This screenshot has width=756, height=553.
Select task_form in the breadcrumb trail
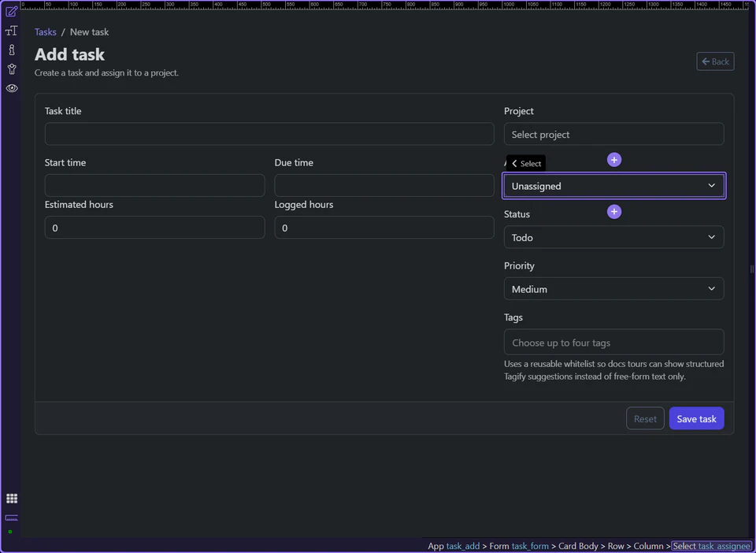point(530,545)
